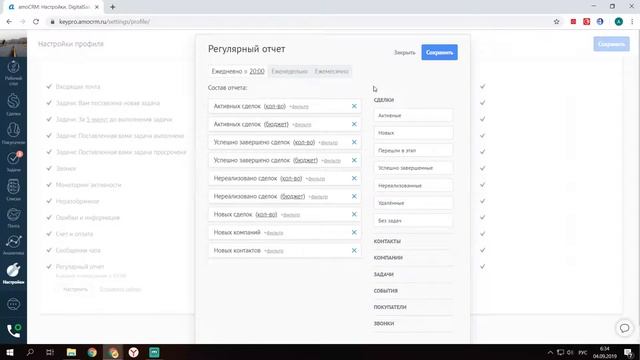Toggle checkbox for Ошибки и информация
Screen dimensions: 640x360
click(x=49, y=218)
